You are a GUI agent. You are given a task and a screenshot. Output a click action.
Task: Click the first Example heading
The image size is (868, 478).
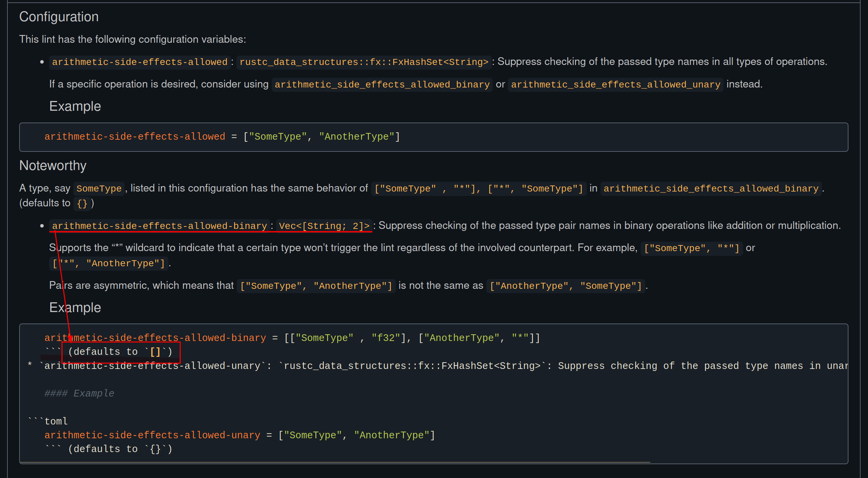(75, 106)
